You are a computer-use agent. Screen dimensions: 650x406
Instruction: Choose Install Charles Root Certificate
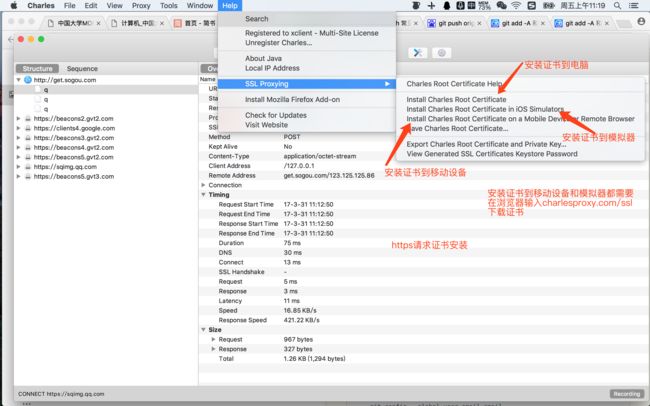(x=520, y=100)
